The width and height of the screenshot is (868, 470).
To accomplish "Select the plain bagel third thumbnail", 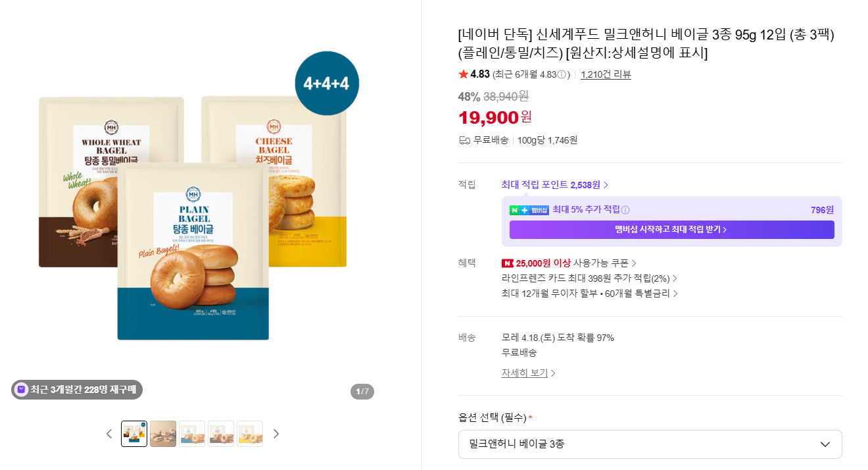I will 192,434.
